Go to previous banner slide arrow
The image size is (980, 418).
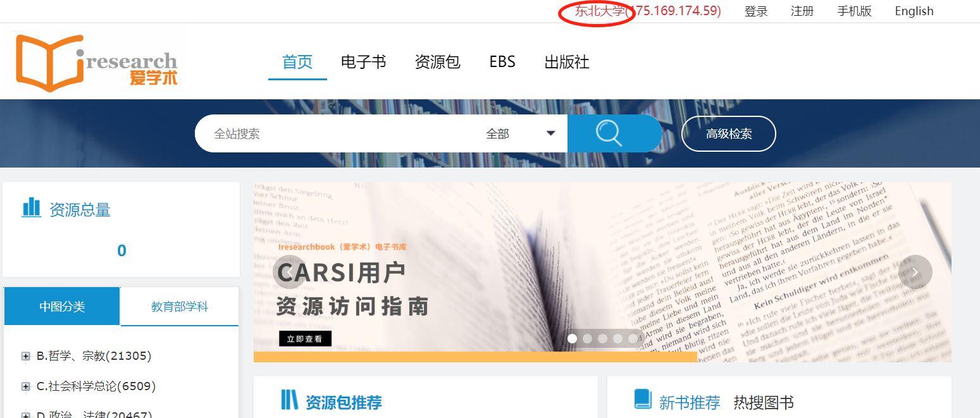[287, 272]
